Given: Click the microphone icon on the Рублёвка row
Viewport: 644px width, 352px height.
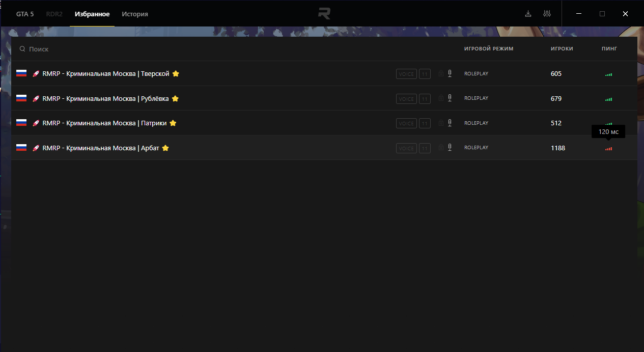Looking at the screenshot, I should point(450,98).
